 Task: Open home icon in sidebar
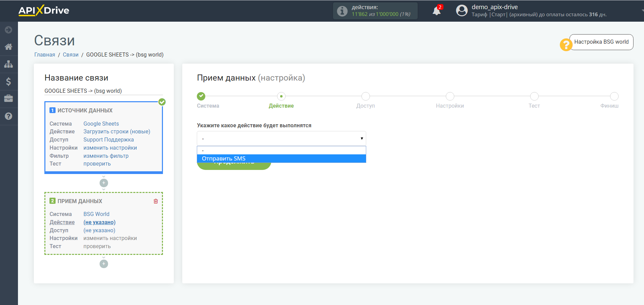click(8, 47)
